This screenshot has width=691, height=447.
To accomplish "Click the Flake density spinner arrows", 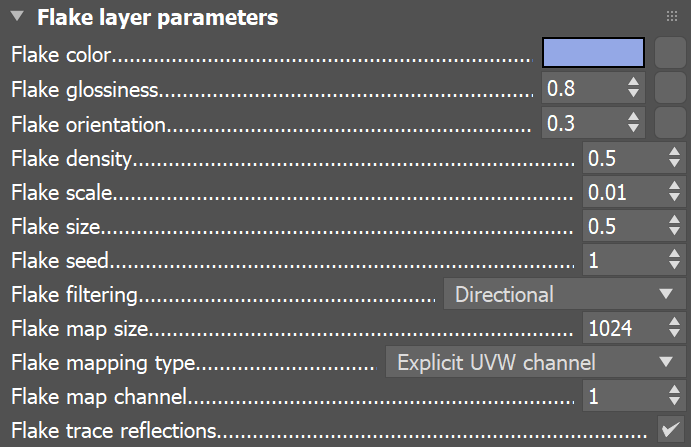I will pyautogui.click(x=672, y=158).
